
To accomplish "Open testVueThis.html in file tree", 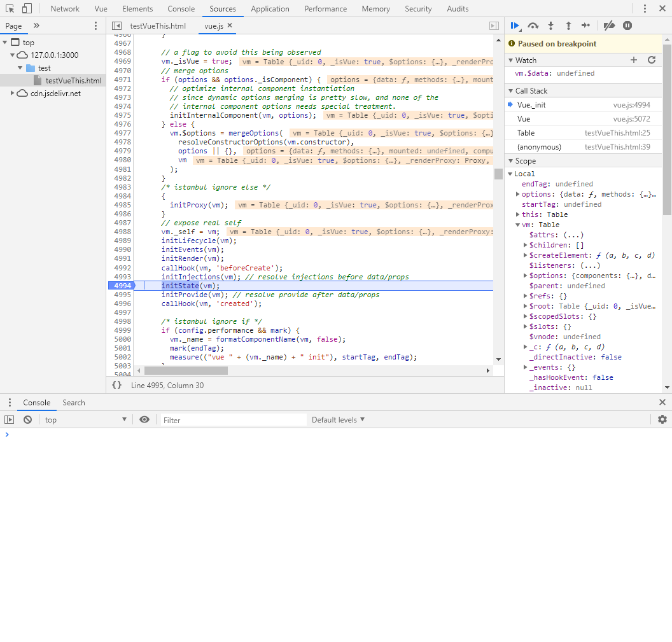I will point(73,80).
